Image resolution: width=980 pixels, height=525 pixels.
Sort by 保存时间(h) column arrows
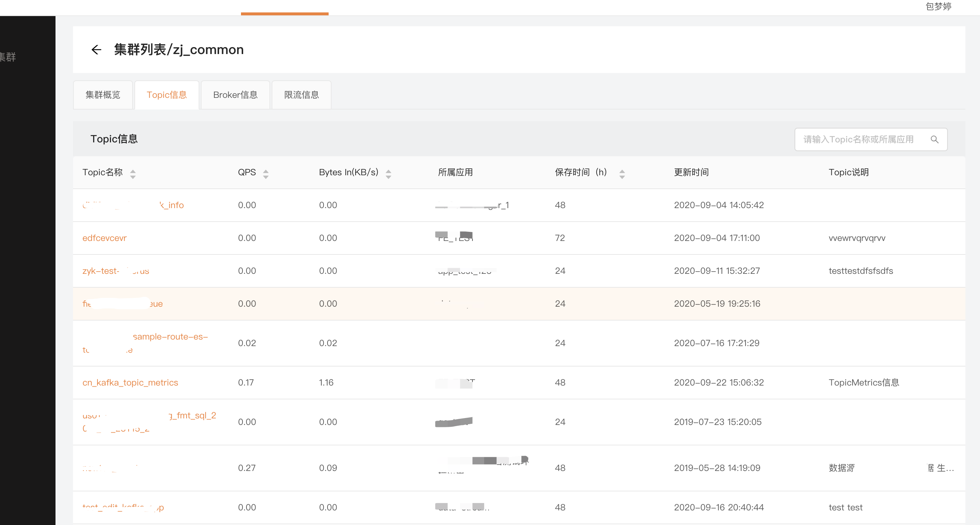pos(622,174)
